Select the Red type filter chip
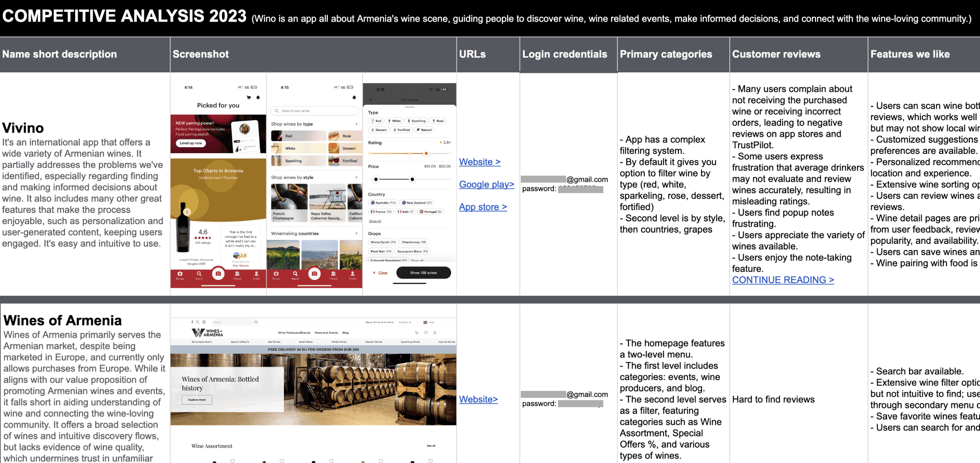 376,121
